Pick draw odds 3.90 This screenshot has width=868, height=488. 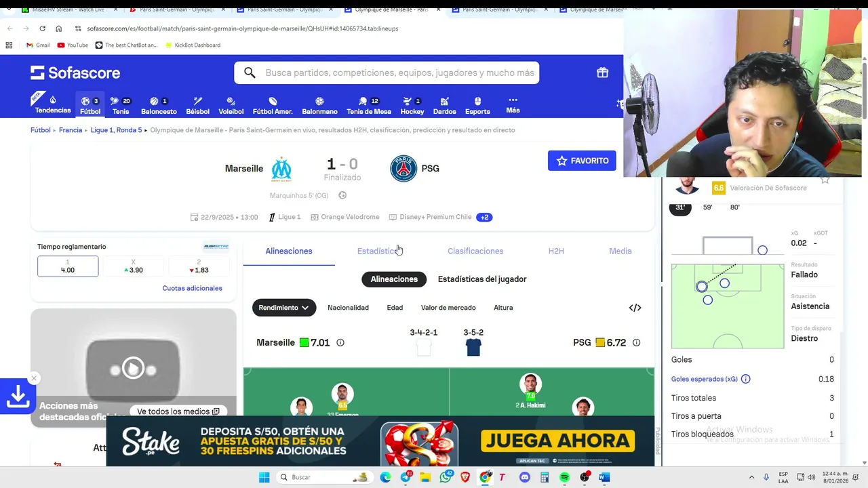pos(134,266)
